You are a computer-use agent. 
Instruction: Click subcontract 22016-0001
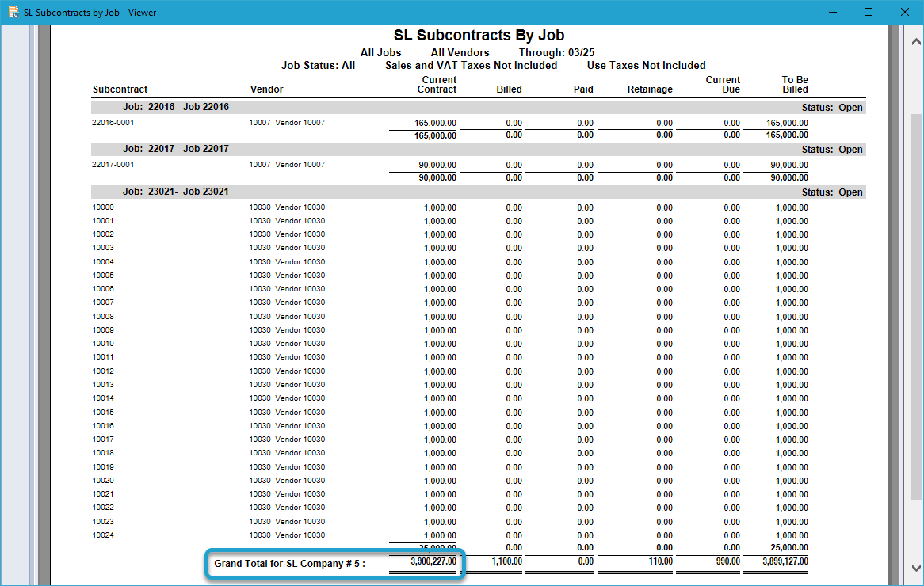pos(113,123)
